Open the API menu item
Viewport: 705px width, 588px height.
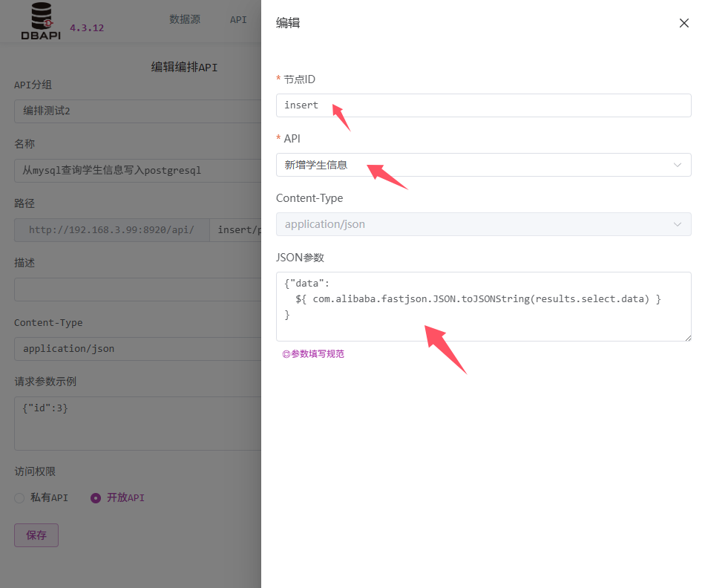point(238,19)
